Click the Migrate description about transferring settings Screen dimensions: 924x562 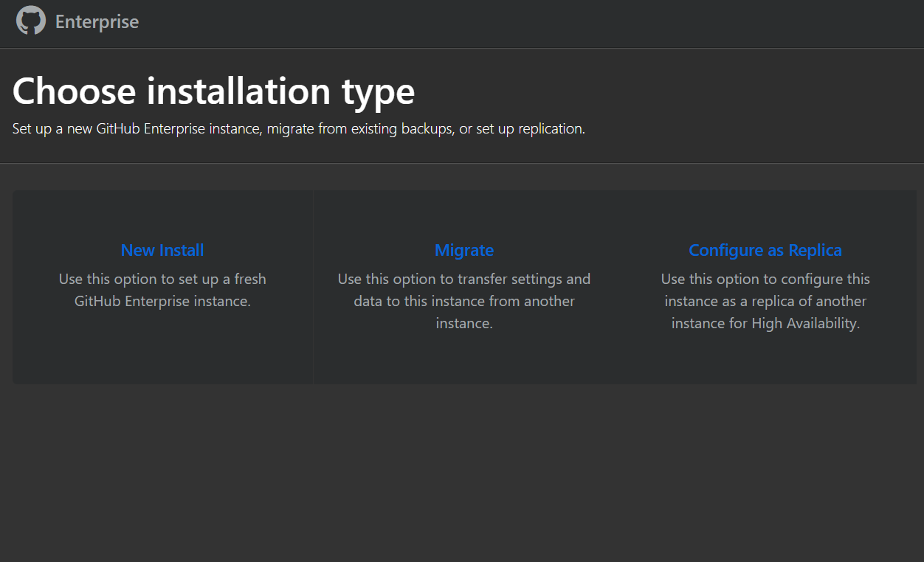point(464,301)
